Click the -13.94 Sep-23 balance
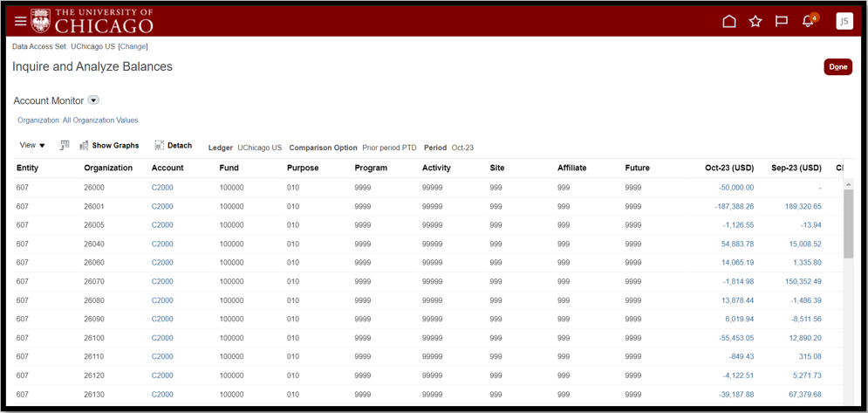This screenshot has height=413, width=868. (x=811, y=225)
